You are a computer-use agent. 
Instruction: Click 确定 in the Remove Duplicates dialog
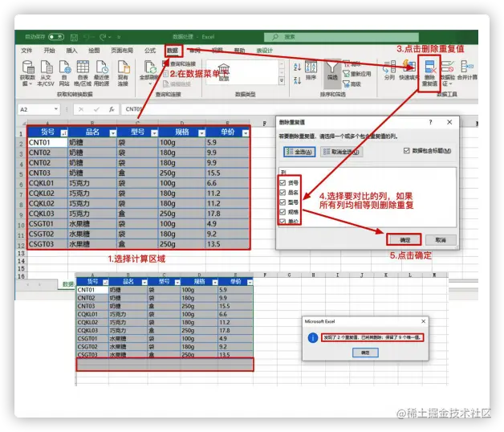pos(404,239)
